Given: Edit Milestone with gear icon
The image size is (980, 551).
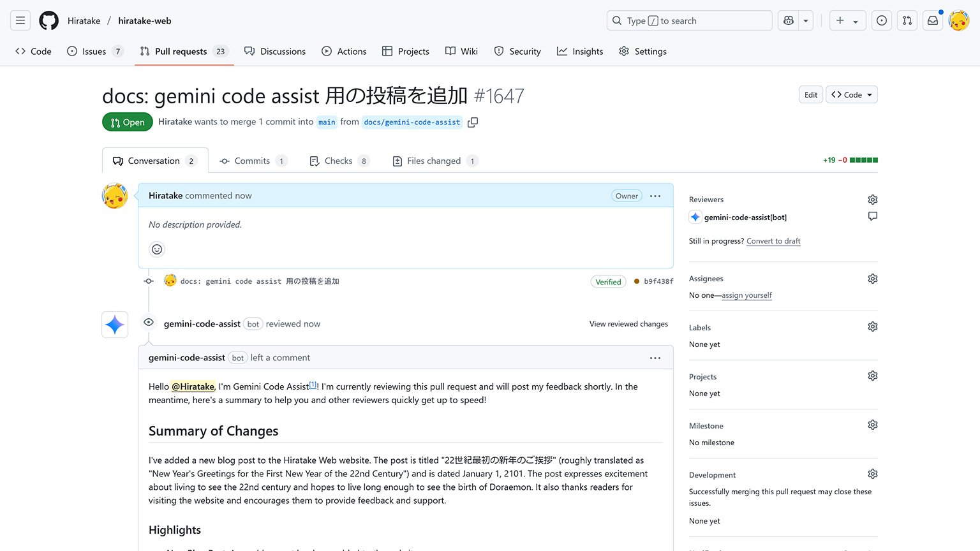Looking at the screenshot, I should [873, 425].
